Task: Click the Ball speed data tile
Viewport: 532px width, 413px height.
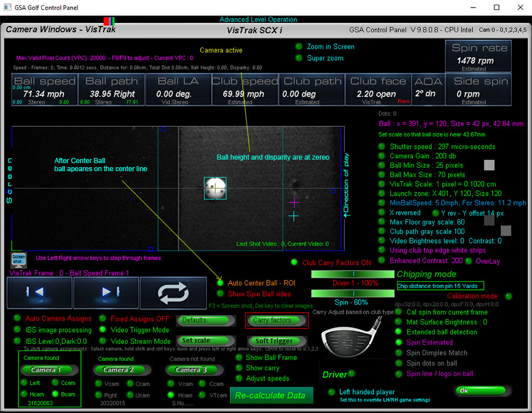Action: (44, 90)
